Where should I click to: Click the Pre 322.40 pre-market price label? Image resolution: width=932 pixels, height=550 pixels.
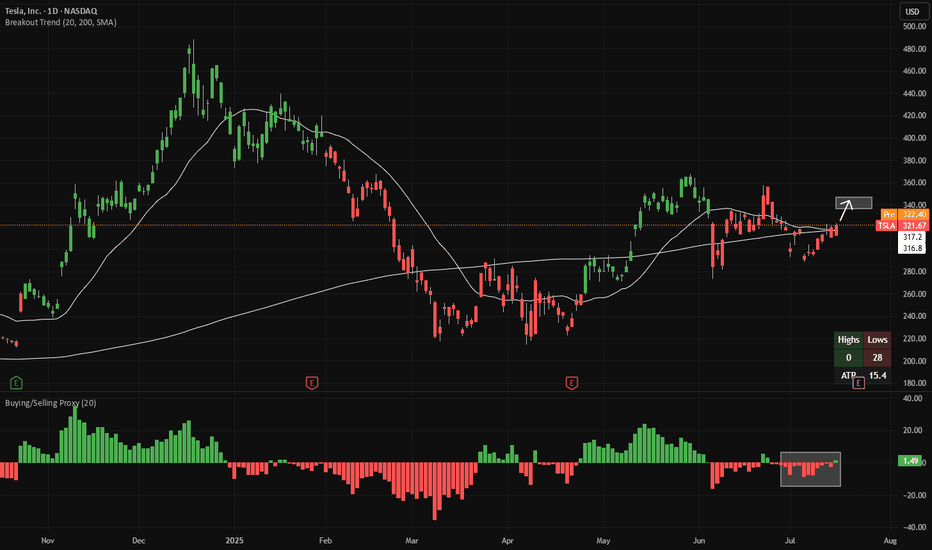[x=904, y=214]
